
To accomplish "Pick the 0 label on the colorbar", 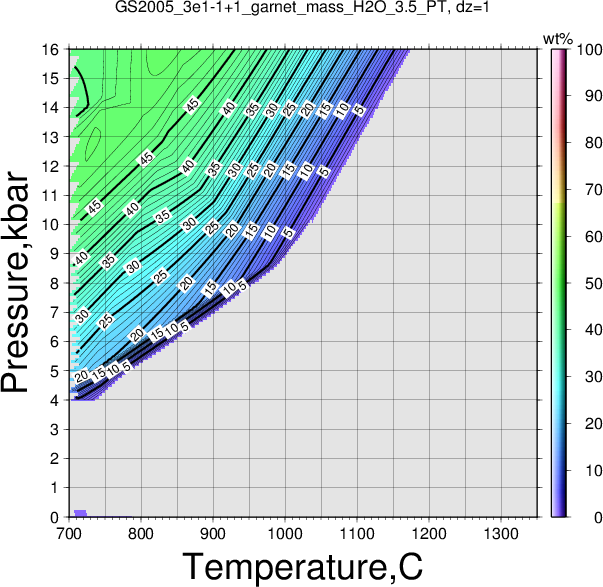I will pos(598,517).
